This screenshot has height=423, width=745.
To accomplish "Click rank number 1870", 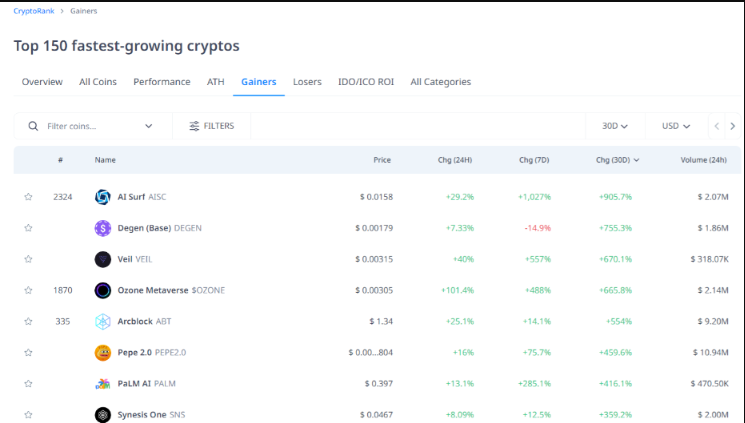I will tap(63, 290).
